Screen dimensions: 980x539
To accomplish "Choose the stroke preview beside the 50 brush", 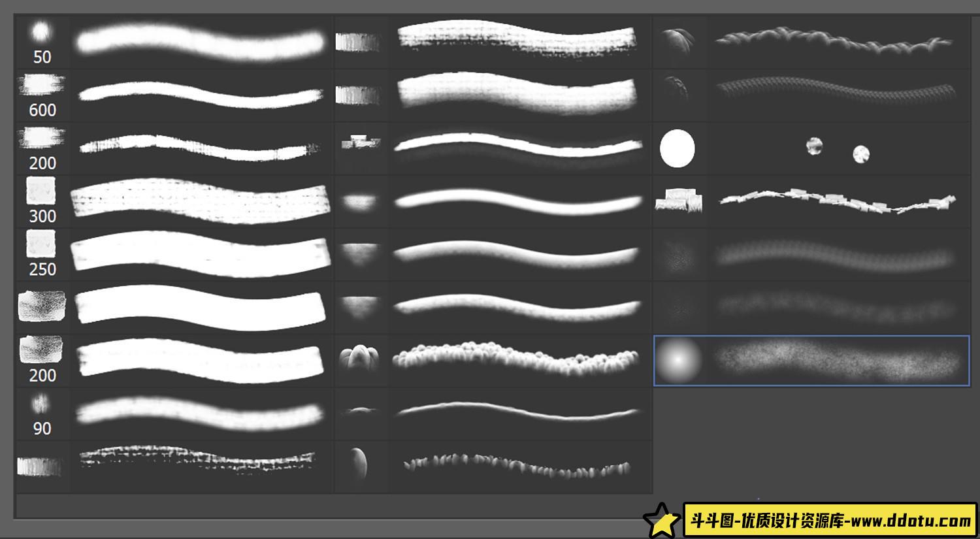I will [200, 42].
